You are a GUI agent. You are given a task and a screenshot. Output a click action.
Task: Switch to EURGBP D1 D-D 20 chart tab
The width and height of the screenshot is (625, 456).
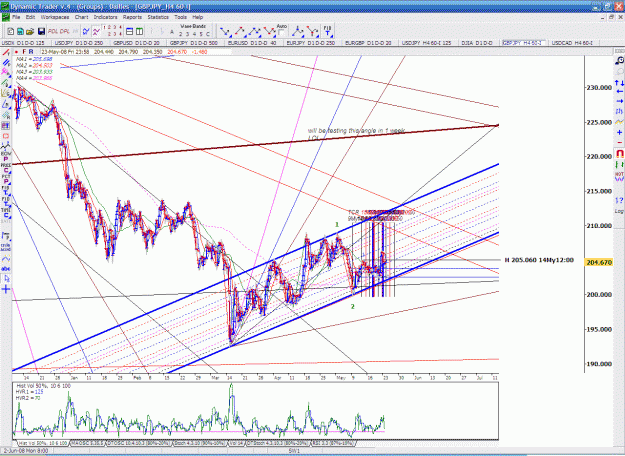(369, 43)
